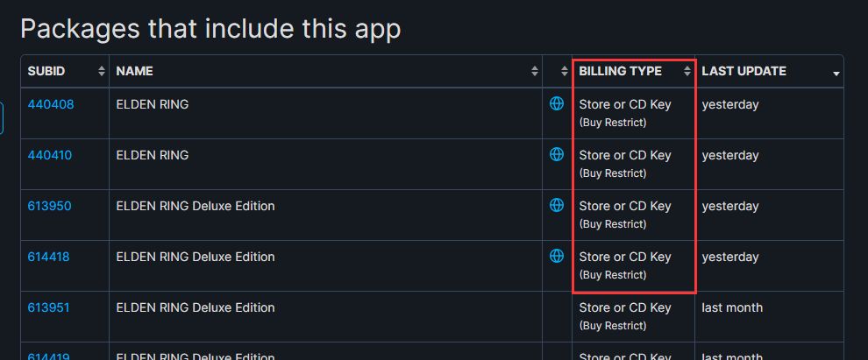Open package 614418 link
The height and width of the screenshot is (360, 868).
[x=49, y=257]
